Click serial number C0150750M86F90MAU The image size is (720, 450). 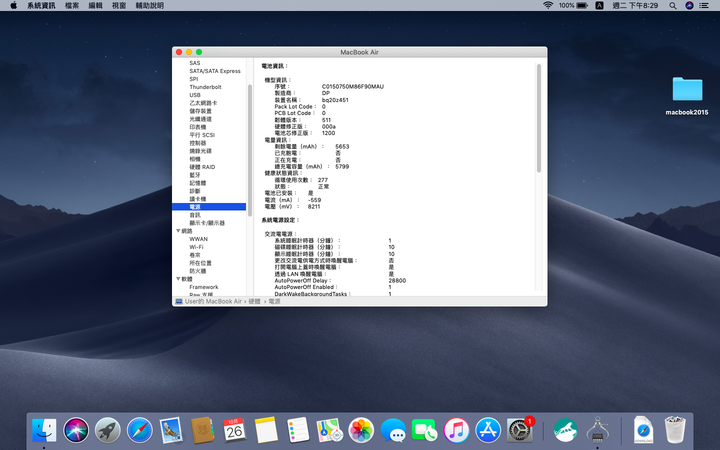(x=353, y=86)
